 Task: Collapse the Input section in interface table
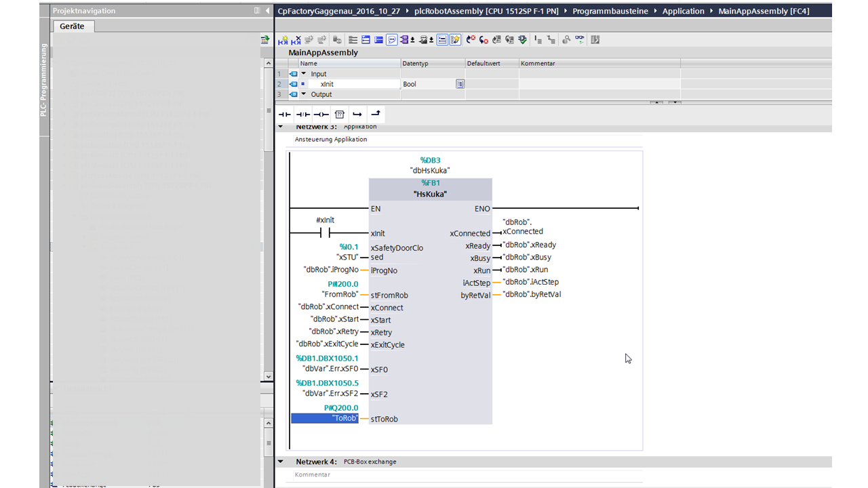pyautogui.click(x=304, y=74)
